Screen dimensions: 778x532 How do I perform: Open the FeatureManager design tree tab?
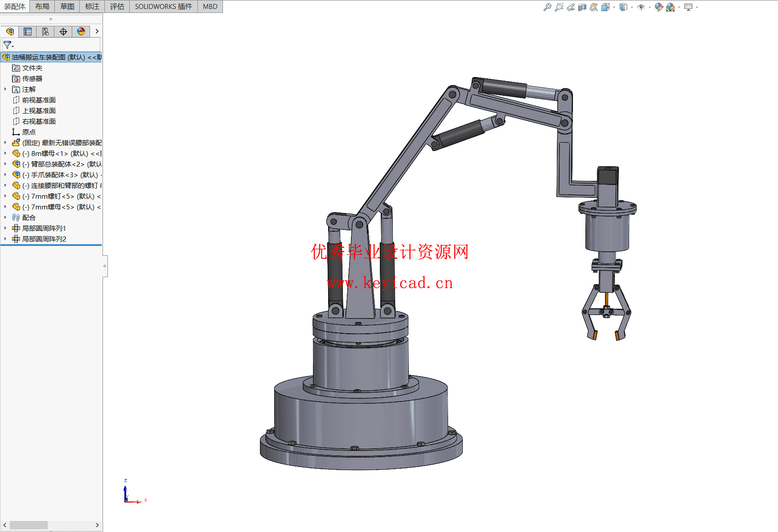pos(10,31)
